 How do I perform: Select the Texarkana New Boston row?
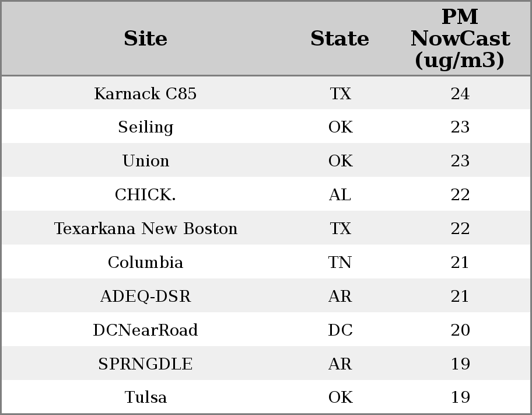pyautogui.click(x=146, y=229)
